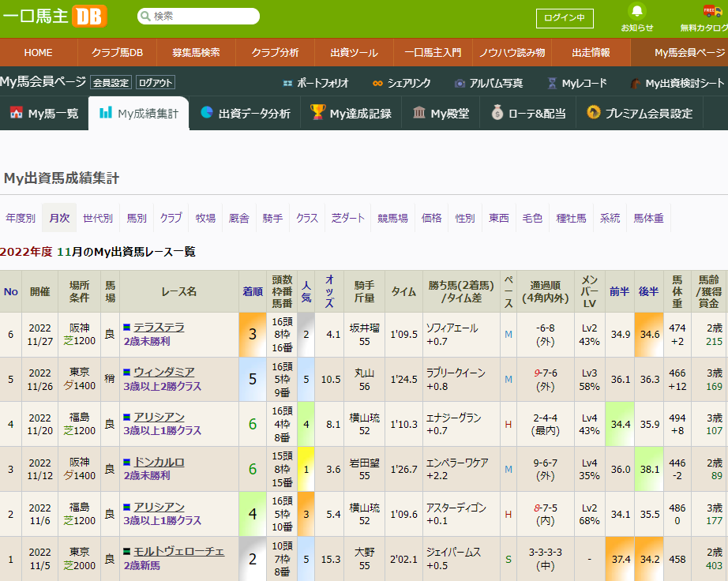Open the クラブ馬DB menu item

point(119,53)
